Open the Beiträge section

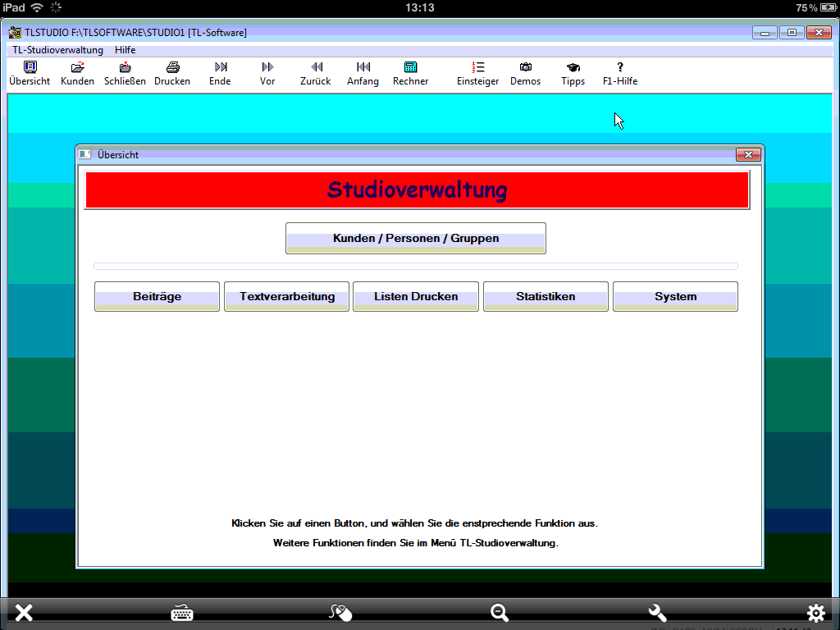click(157, 297)
